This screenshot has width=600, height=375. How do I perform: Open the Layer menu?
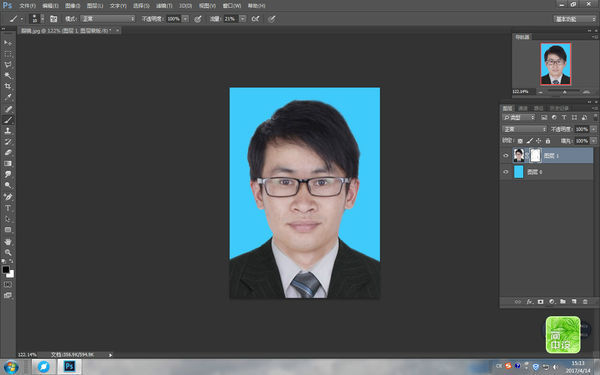pyautogui.click(x=95, y=6)
